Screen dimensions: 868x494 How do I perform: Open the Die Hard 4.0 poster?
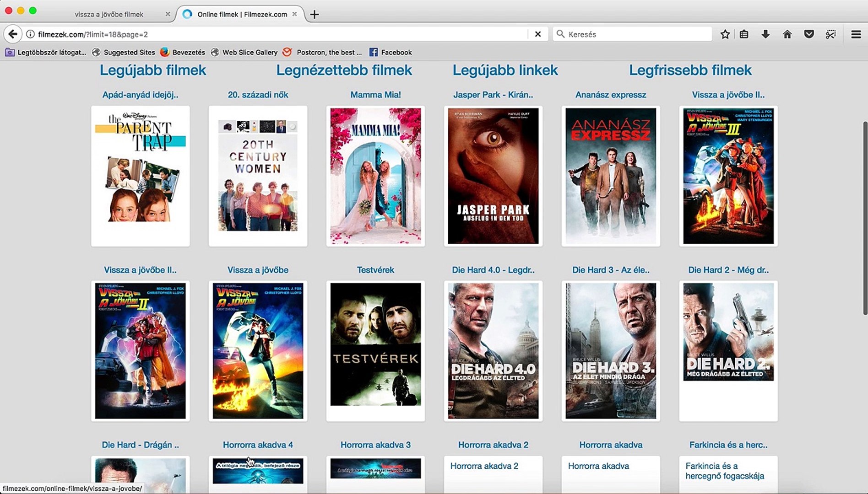click(493, 351)
